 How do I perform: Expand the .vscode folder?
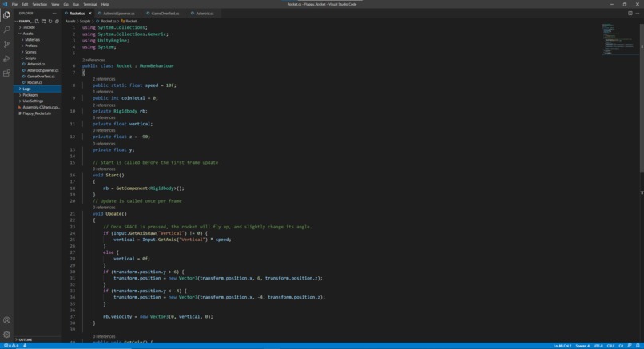[29, 27]
